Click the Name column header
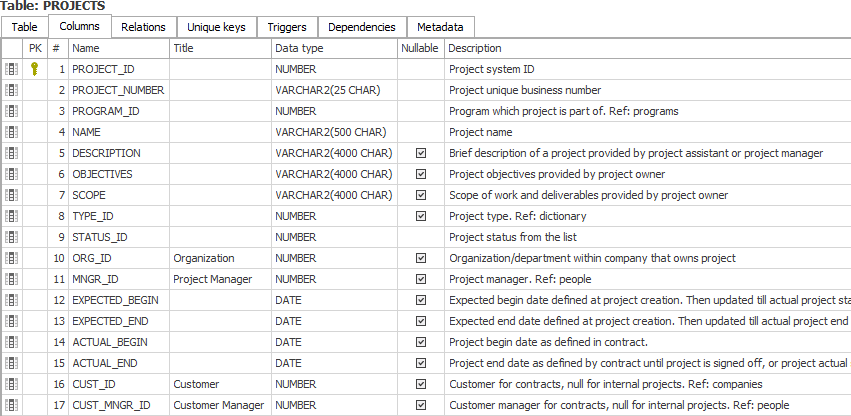Screen dimensions: 851x416 click(x=86, y=48)
